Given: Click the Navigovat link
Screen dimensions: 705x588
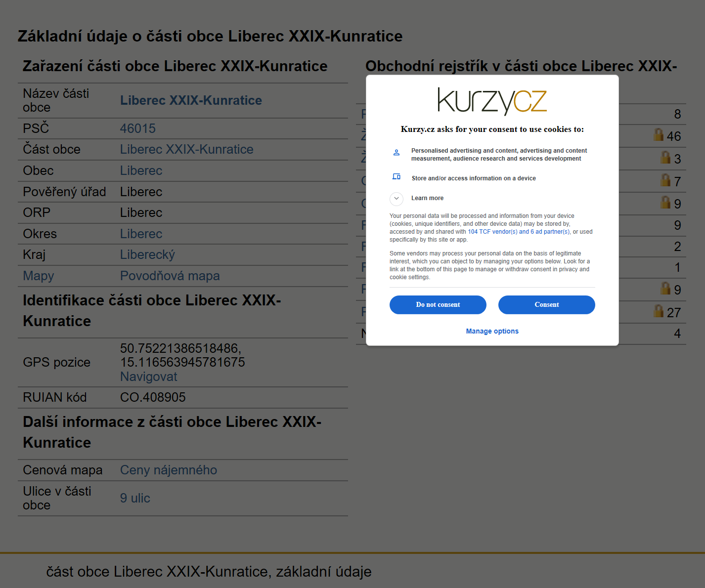Looking at the screenshot, I should tap(148, 377).
